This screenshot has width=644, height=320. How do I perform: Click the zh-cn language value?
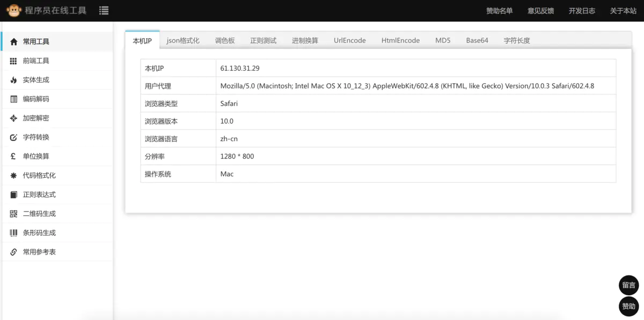229,139
